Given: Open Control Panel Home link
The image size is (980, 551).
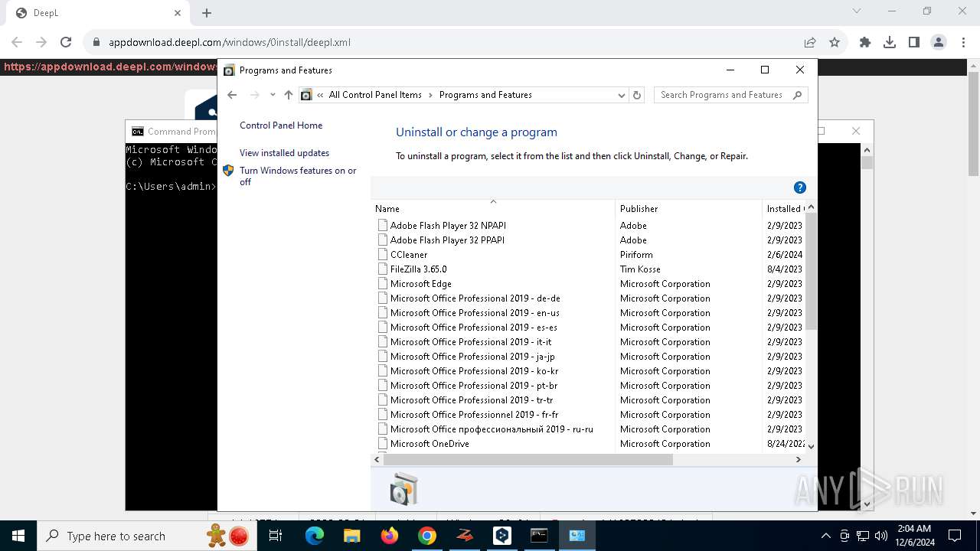Looking at the screenshot, I should pos(281,126).
